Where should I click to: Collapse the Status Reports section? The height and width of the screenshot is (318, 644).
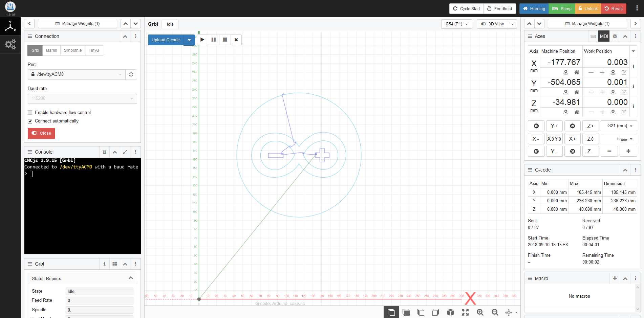(x=131, y=278)
